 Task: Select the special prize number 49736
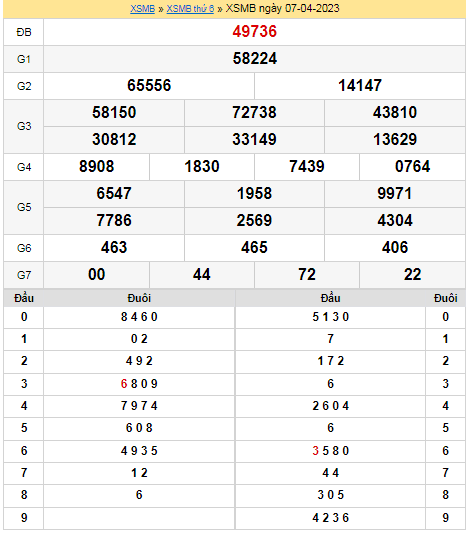tap(254, 32)
